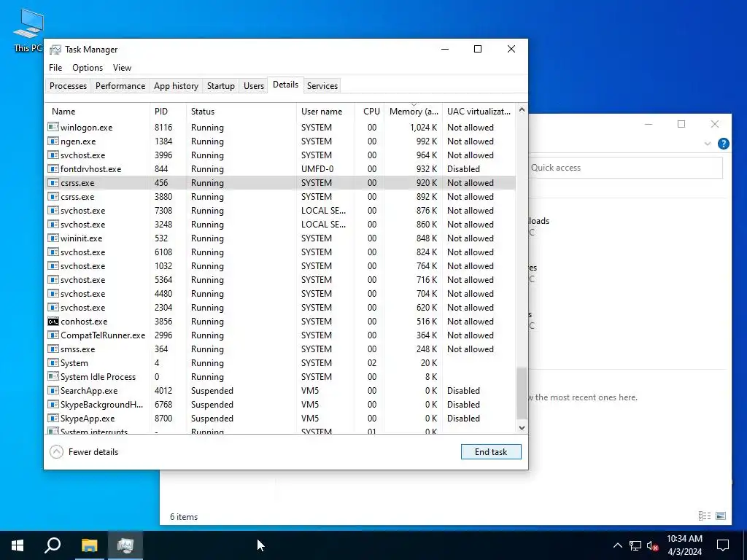Viewport: 747px width, 560px height.
Task: Select the System process row
Action: [281, 363]
